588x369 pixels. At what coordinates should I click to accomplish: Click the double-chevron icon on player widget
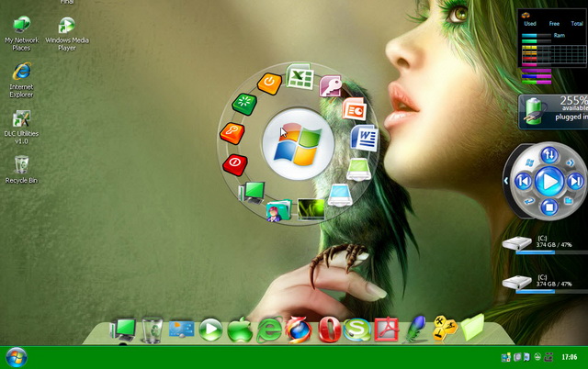coord(570,162)
